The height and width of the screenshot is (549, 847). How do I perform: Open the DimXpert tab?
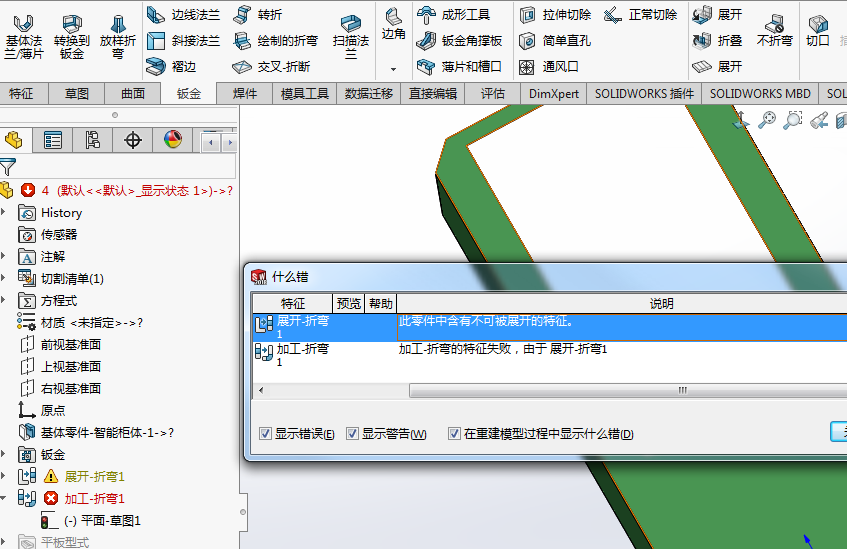(554, 93)
